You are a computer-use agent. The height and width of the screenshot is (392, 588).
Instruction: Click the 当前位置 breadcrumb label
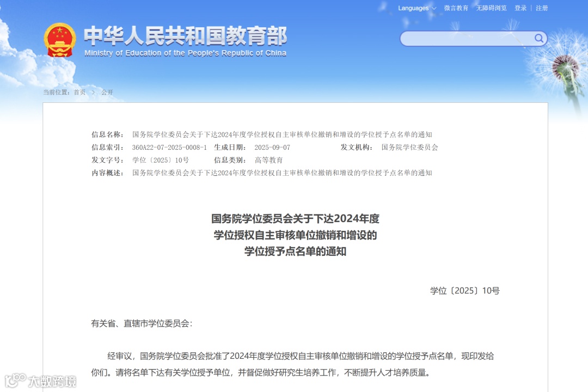[56, 92]
